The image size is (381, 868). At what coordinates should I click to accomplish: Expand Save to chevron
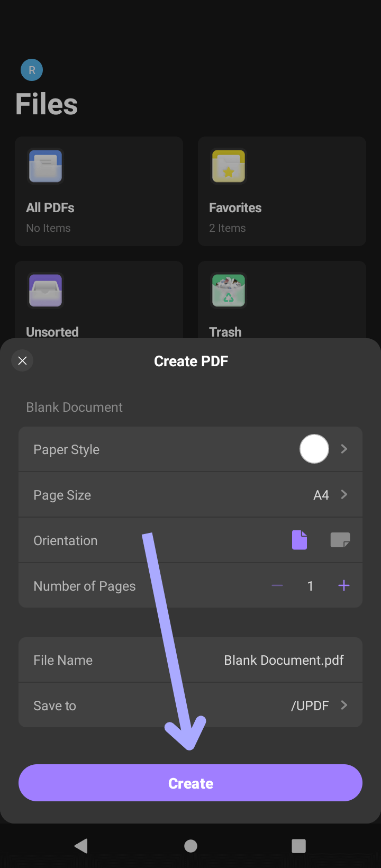pyautogui.click(x=344, y=705)
